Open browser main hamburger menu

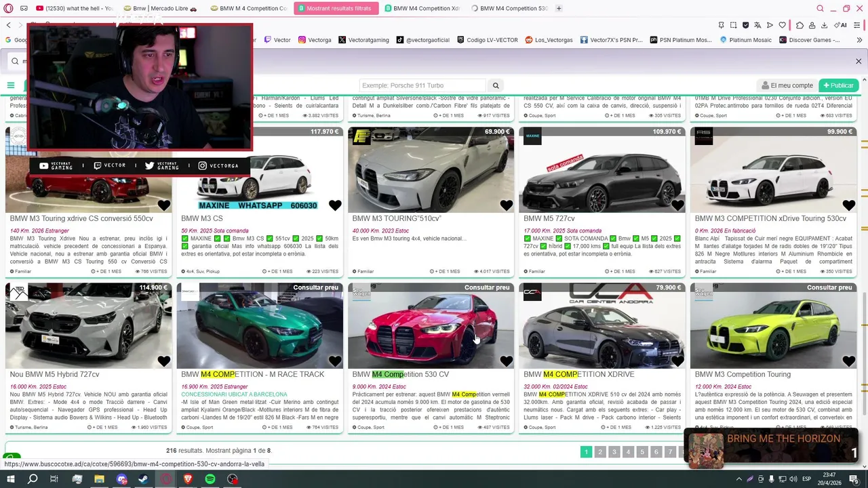[x=857, y=25]
